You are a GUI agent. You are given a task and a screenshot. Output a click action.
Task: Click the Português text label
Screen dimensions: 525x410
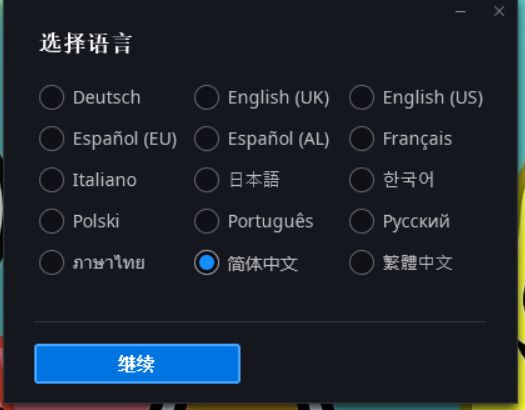coord(271,222)
